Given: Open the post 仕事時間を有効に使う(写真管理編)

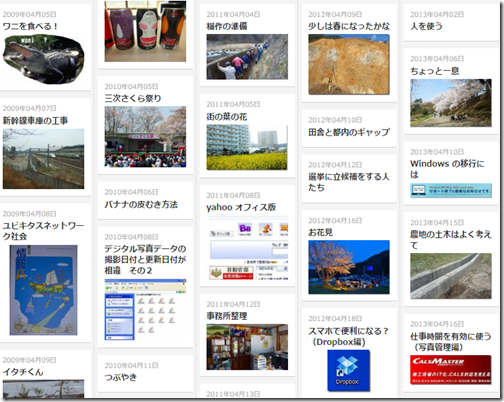Looking at the screenshot, I should 451,341.
